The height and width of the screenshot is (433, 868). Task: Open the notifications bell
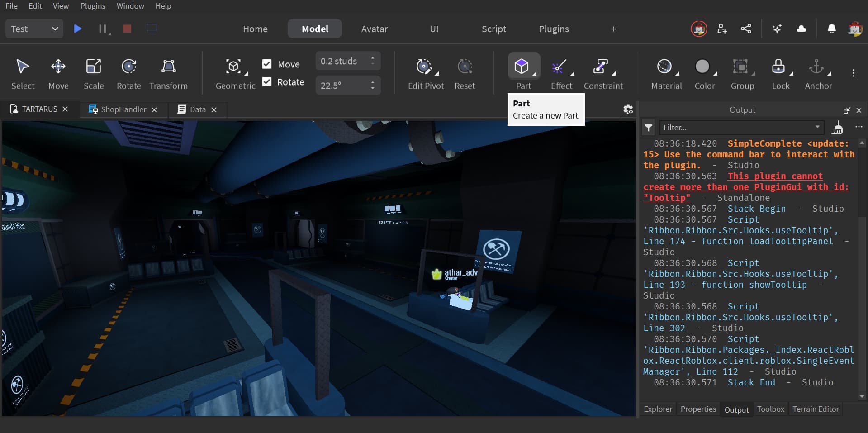tap(831, 29)
